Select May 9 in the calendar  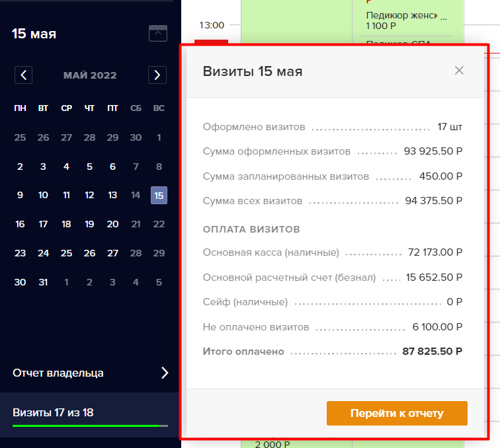(20, 195)
